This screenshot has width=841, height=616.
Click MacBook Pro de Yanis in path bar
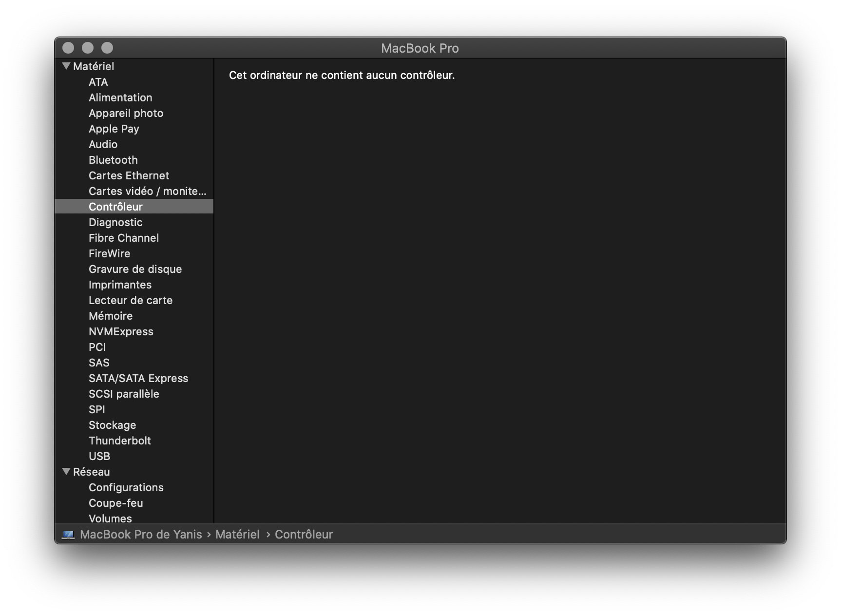pos(141,534)
